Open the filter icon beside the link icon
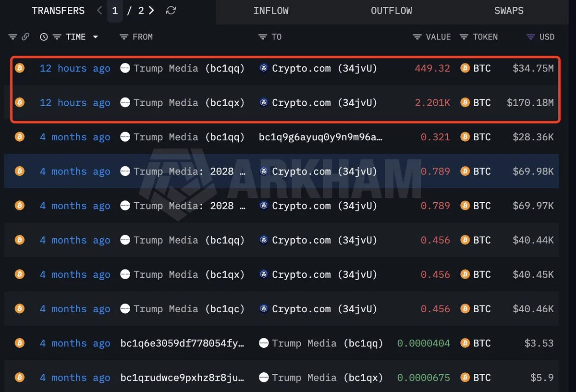Screen dimensions: 576x392 click(13, 37)
